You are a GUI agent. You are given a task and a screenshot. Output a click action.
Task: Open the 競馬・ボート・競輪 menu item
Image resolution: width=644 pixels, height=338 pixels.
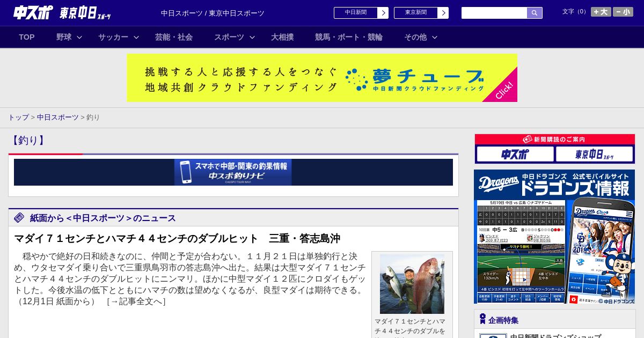coord(349,37)
